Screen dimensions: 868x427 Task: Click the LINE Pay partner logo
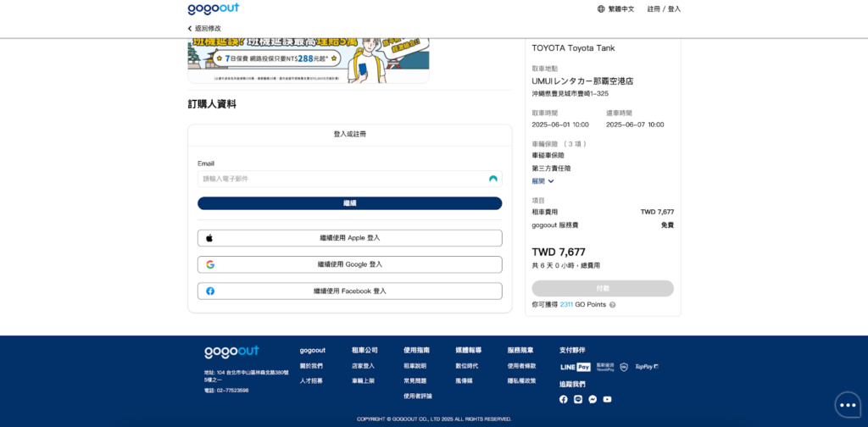[576, 367]
